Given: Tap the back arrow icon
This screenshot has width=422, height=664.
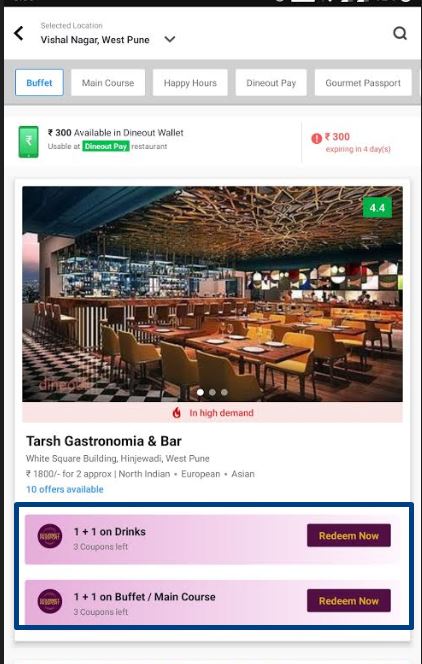Looking at the screenshot, I should (19, 33).
